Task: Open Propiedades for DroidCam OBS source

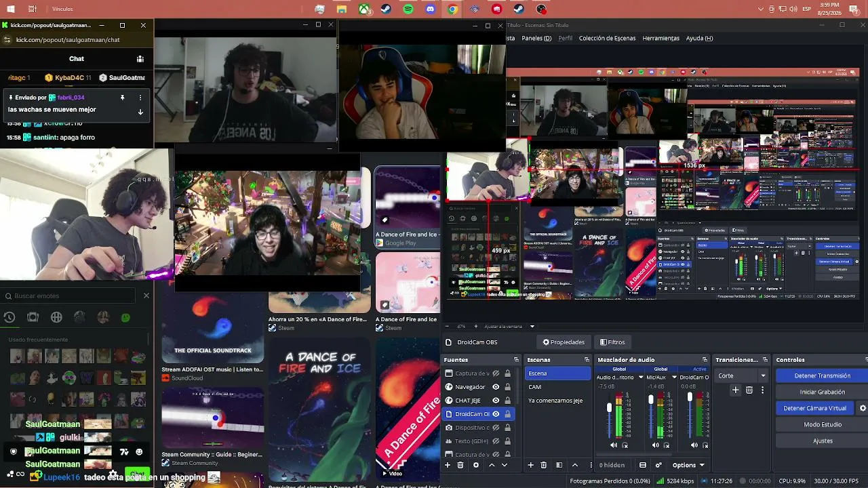Action: click(x=564, y=342)
